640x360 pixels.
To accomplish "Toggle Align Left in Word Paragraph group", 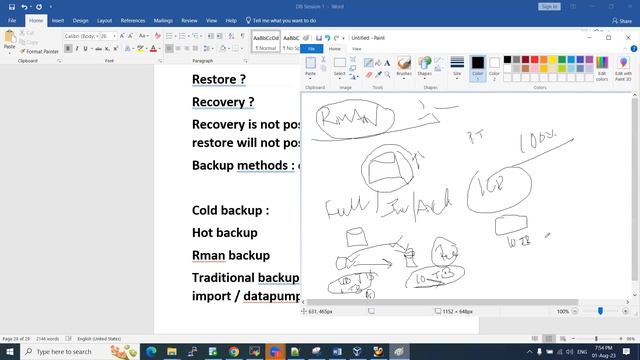I will (169, 49).
